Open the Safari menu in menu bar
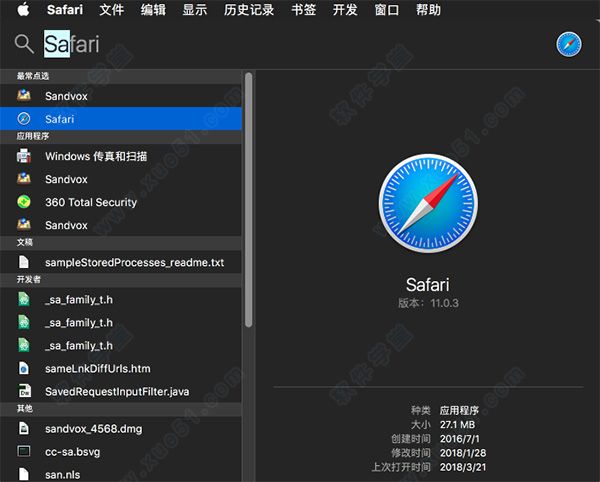 click(x=65, y=10)
